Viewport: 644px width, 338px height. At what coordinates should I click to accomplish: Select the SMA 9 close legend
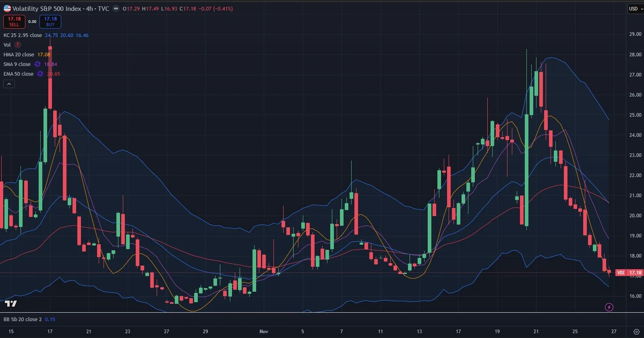(17, 64)
